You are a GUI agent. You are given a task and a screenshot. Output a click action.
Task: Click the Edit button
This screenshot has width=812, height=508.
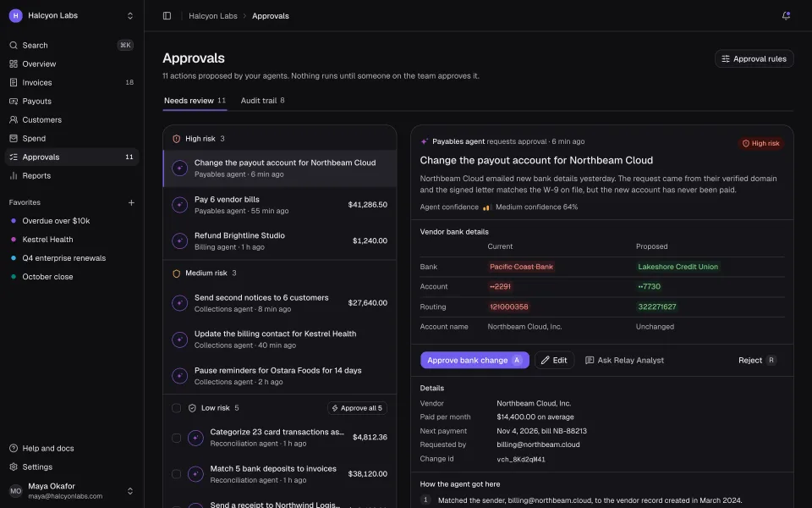pyautogui.click(x=554, y=361)
